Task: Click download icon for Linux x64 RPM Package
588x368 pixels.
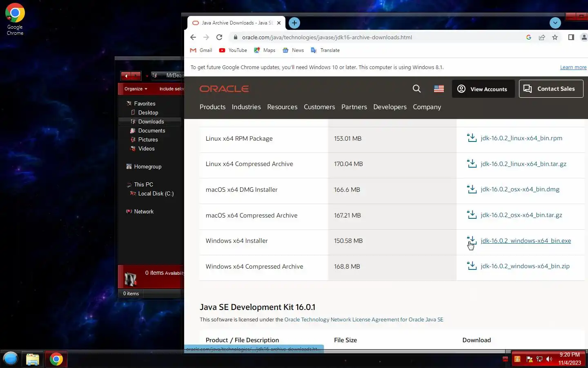Action: [472, 138]
